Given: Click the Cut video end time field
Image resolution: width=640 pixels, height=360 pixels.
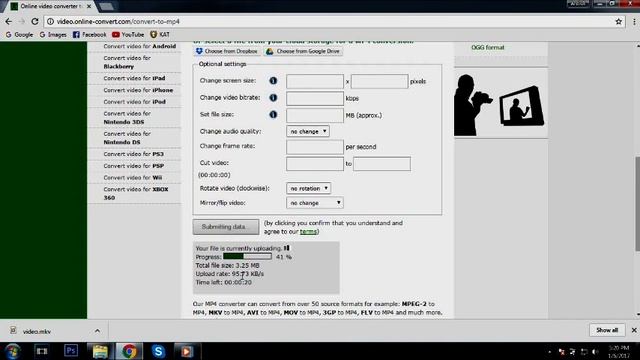Looking at the screenshot, I should coord(382,164).
